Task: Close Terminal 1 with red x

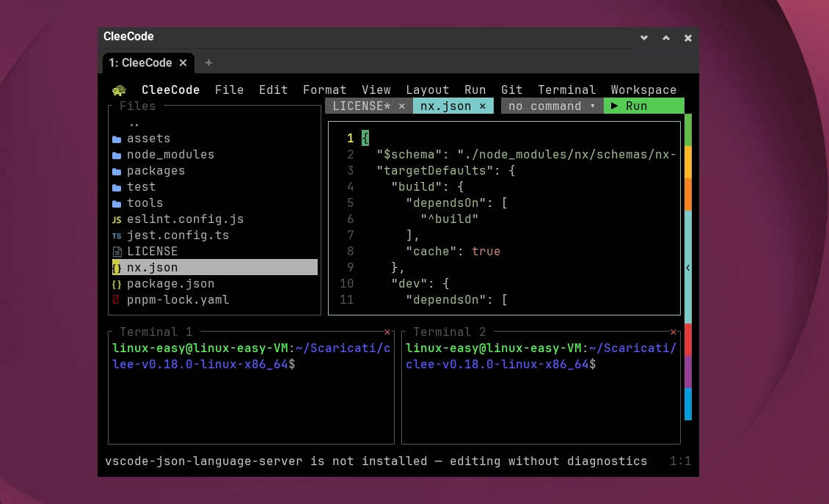Action: (387, 332)
